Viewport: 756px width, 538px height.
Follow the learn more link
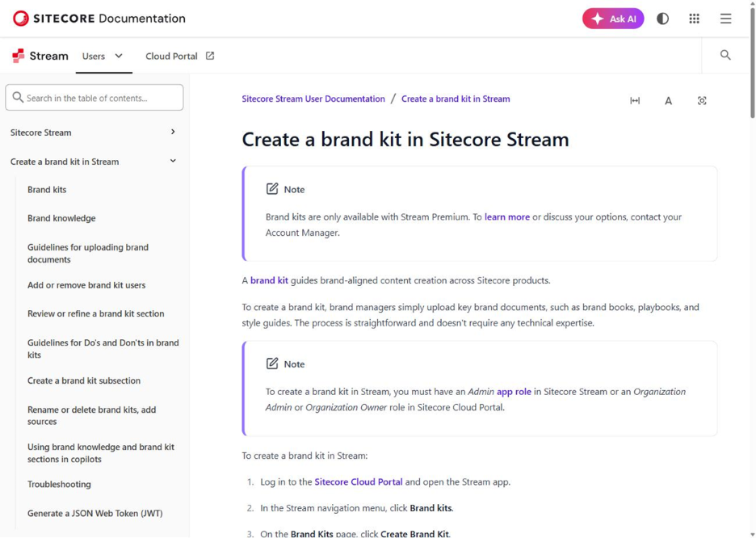[507, 217]
